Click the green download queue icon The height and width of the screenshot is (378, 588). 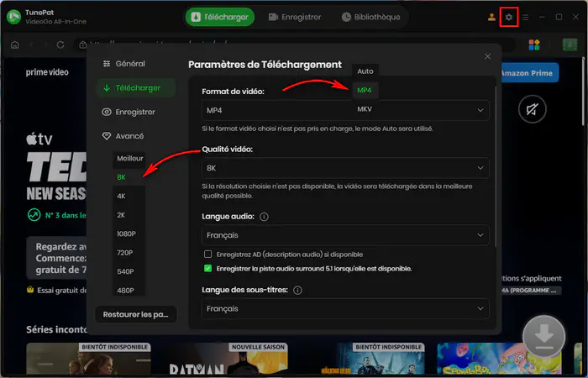pos(570,45)
